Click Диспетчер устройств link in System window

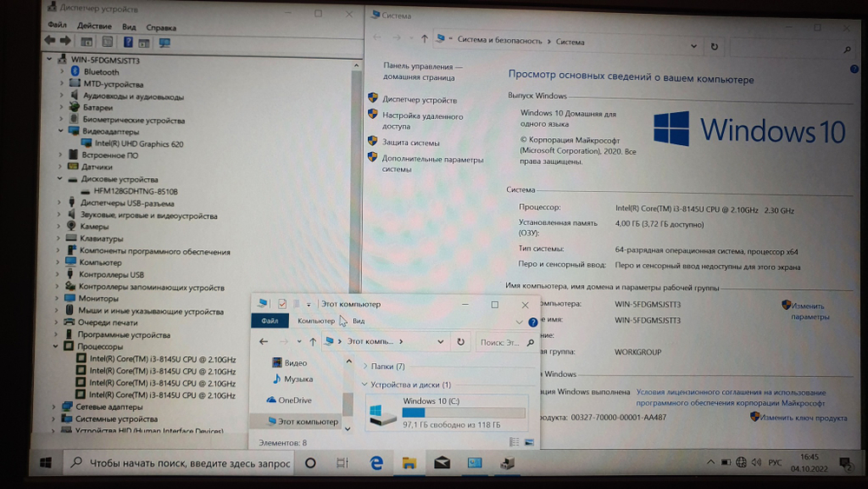coord(419,100)
